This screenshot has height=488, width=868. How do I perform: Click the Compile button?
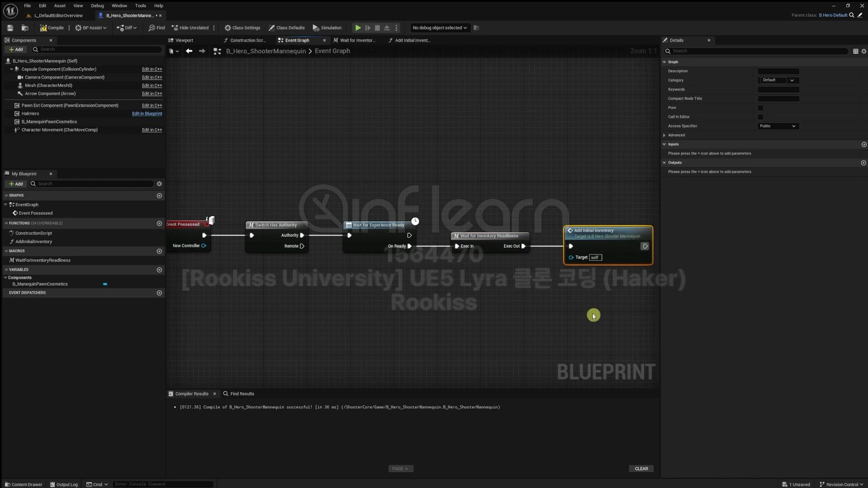click(52, 28)
